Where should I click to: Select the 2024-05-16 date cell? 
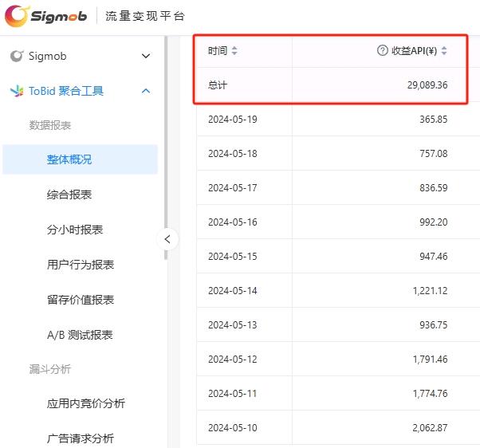tap(233, 222)
